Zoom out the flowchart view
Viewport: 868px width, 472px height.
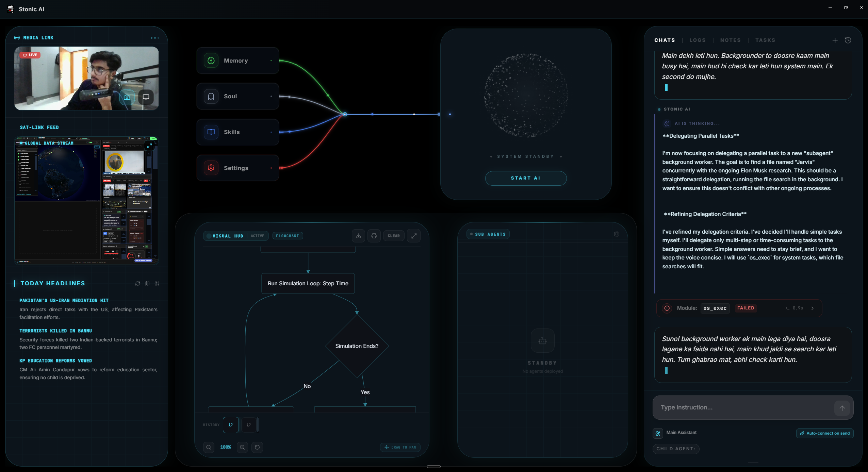(209, 447)
